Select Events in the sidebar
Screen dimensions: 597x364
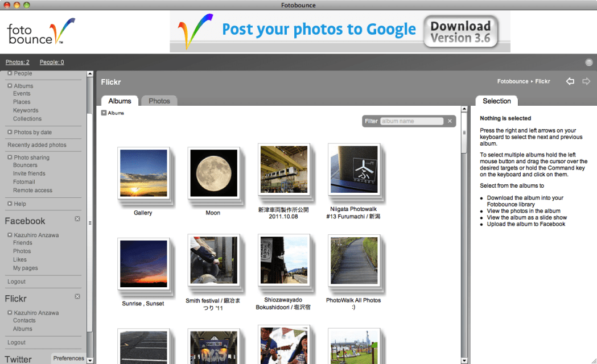pos(22,94)
